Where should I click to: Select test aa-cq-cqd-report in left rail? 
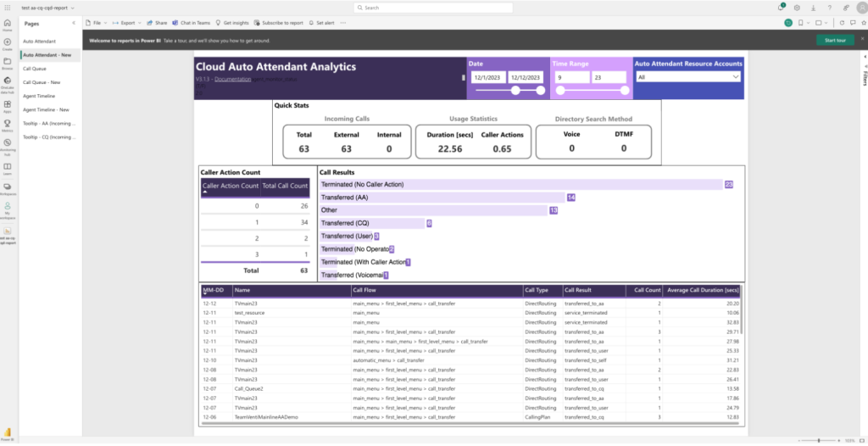7,236
